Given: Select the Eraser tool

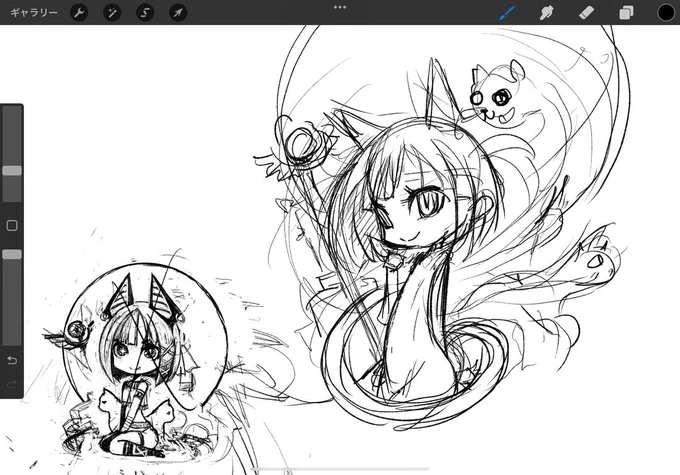Looking at the screenshot, I should point(586,13).
